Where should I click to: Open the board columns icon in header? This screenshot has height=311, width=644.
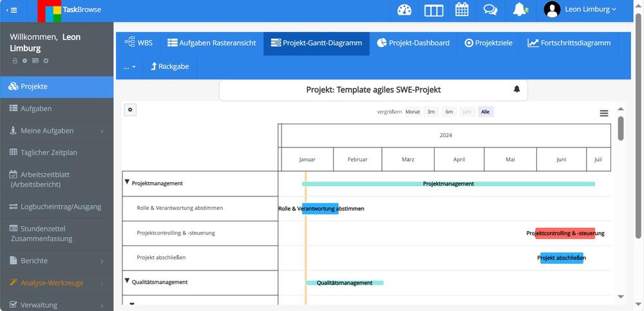[x=433, y=10]
